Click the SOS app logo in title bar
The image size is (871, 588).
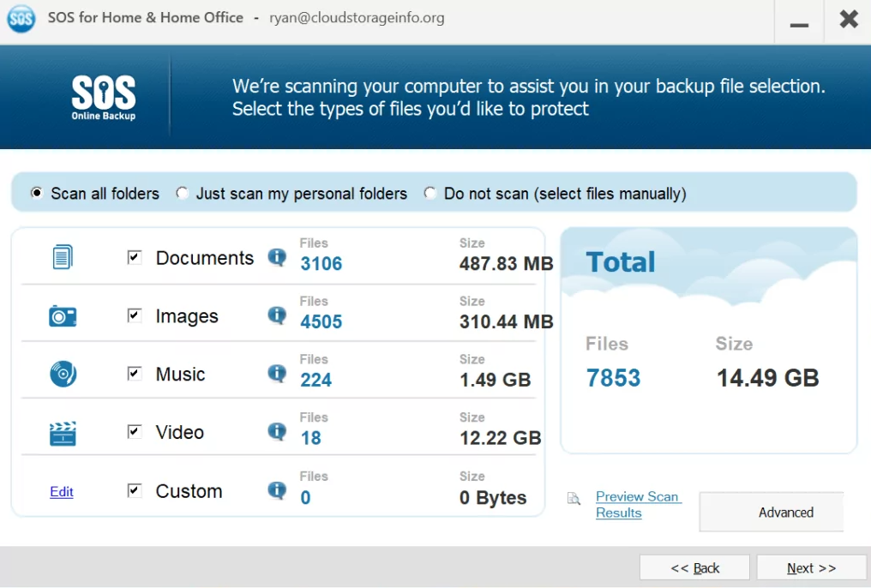21,18
